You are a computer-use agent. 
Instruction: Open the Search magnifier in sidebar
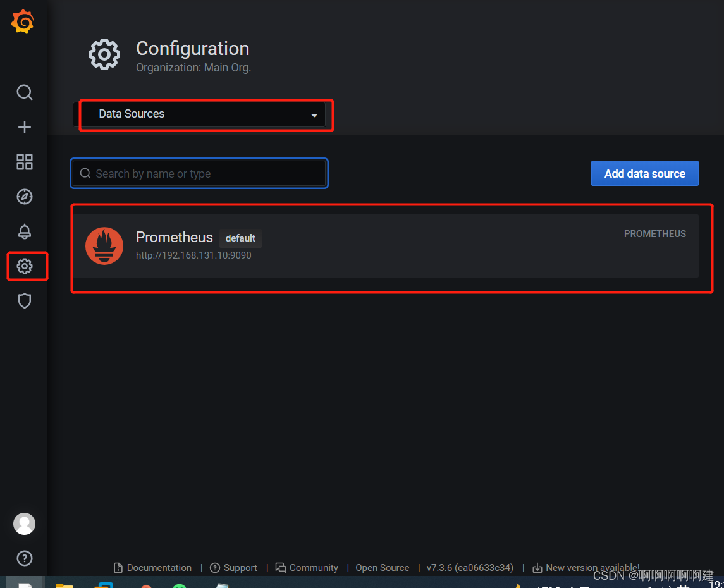25,92
